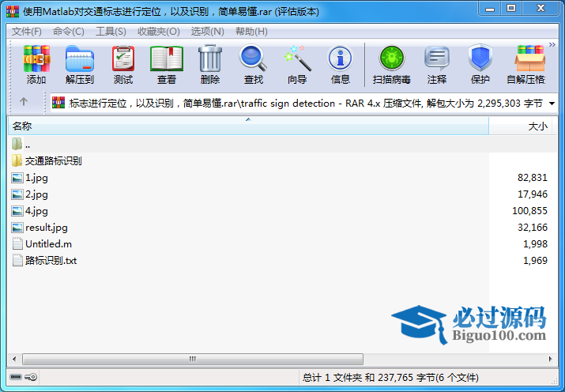Open the 工具(S) menu
This screenshot has width=565, height=392.
(x=111, y=32)
